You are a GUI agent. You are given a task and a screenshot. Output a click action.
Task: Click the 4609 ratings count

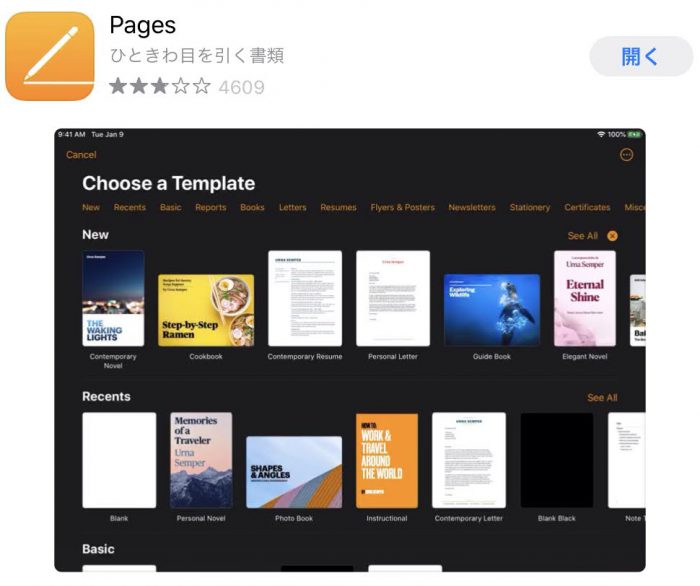[x=242, y=87]
